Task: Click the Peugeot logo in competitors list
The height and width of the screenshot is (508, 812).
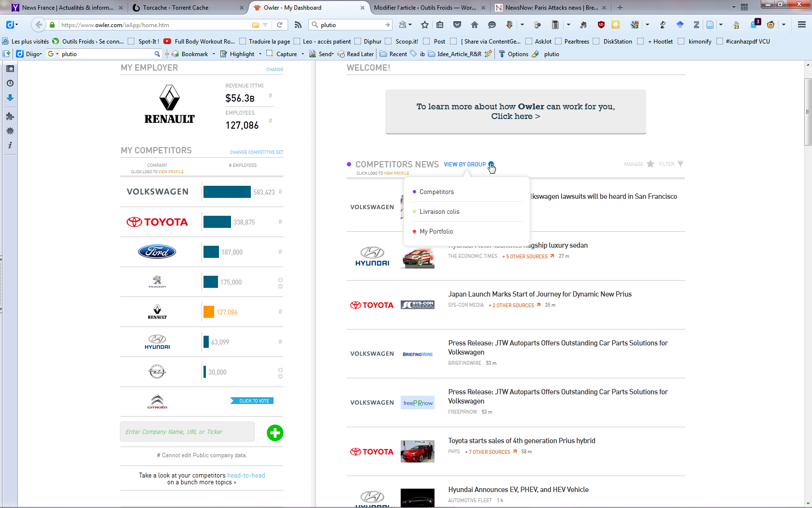Action: pos(157,282)
